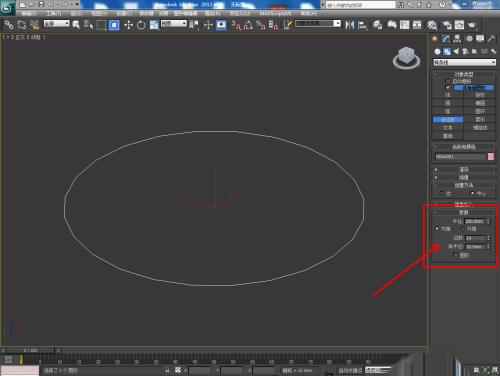The height and width of the screenshot is (376, 500).
Task: Click the Helix shape button
Action: pos(480,128)
